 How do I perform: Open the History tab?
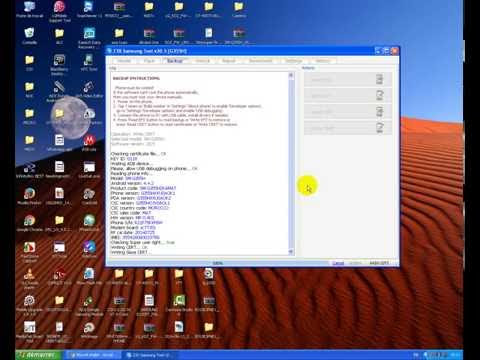(322, 61)
